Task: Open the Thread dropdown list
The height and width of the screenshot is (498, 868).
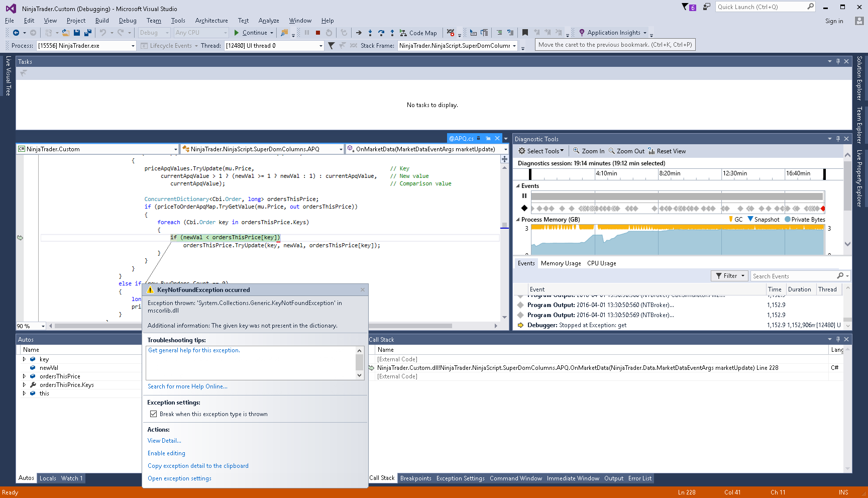Action: pyautogui.click(x=321, y=46)
